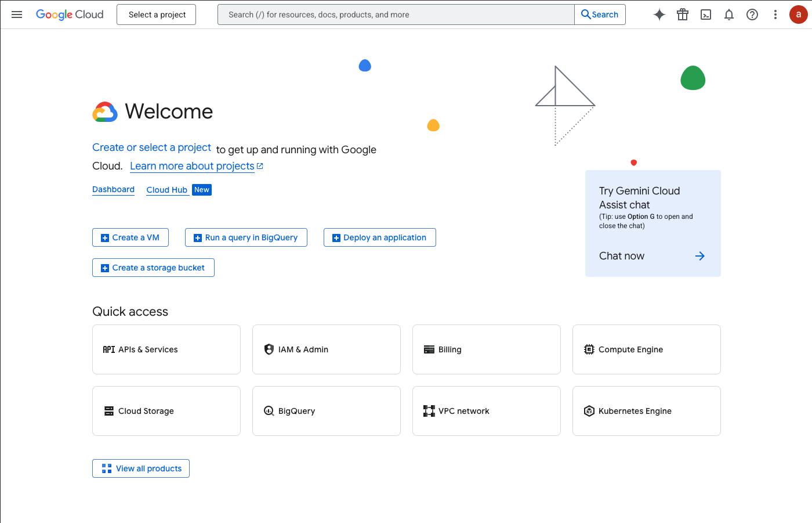Open the Cloud Hub link

167,190
